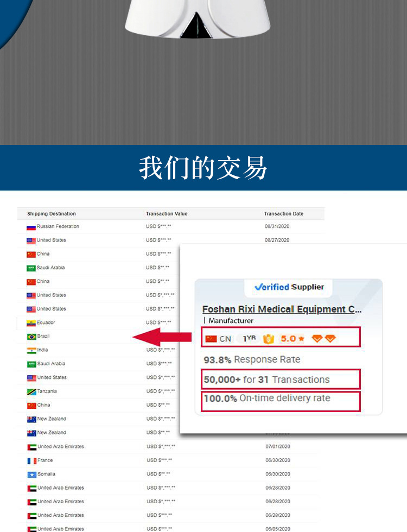Click the first orange diamond icon
Image resolution: width=407 pixels, height=532 pixels.
317,338
